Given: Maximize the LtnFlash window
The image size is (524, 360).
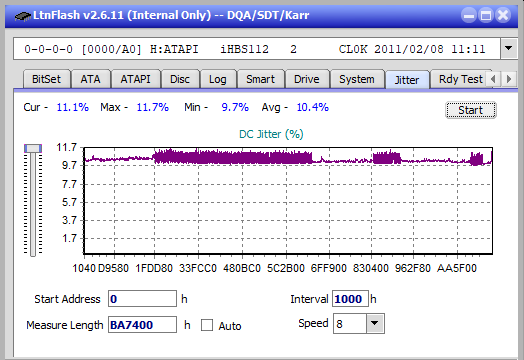Looking at the screenshot, I should coord(486,15).
